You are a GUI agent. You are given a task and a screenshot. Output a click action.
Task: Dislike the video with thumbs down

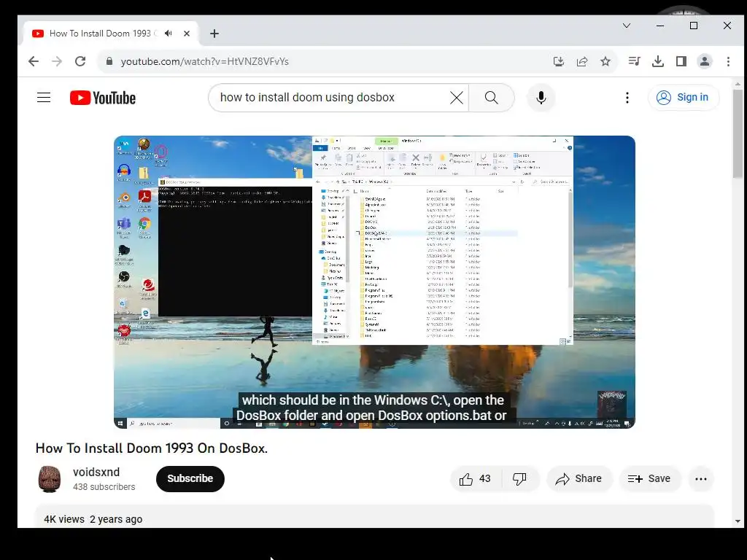(519, 478)
